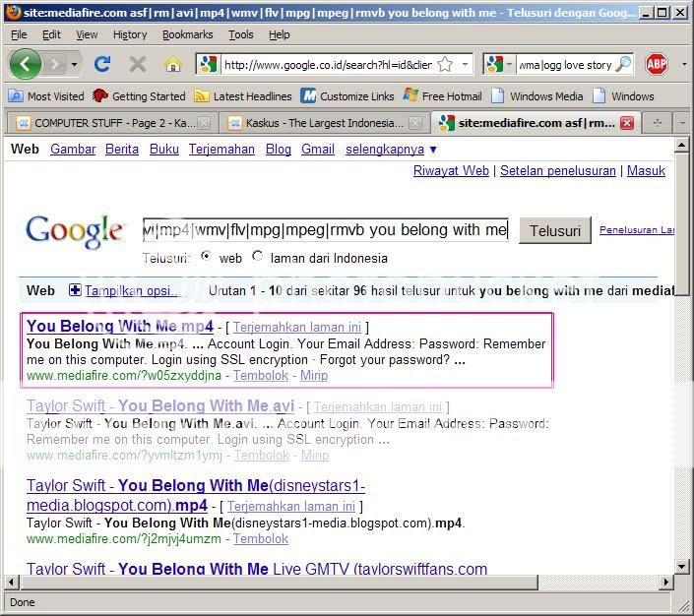Click the horizontal scrollbar left arrow
The height and width of the screenshot is (616, 694).
point(12,582)
